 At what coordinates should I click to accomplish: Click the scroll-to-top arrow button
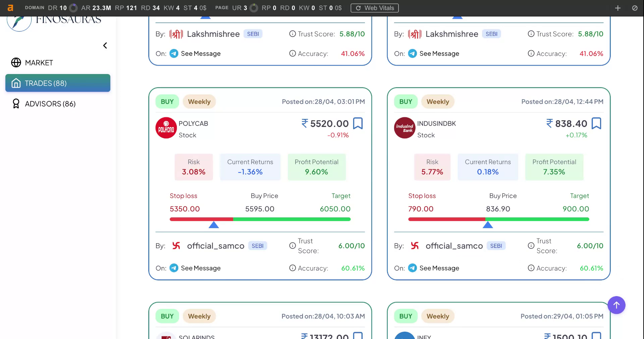(616, 305)
